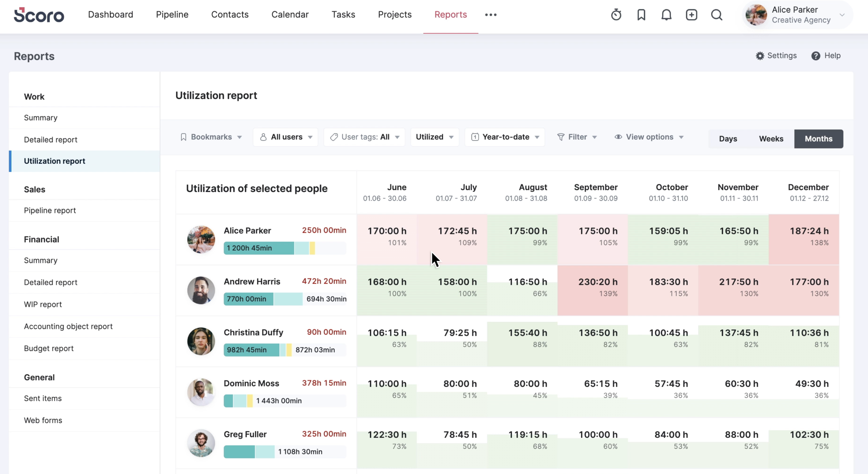Viewport: 868px width, 474px height.
Task: Click the time tracker stopwatch icon
Action: pos(616,15)
